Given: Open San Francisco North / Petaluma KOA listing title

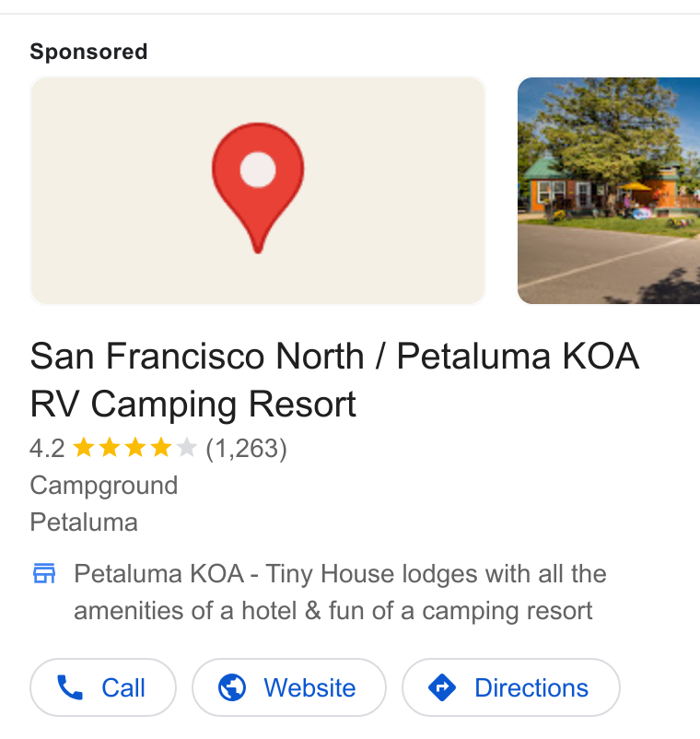Looking at the screenshot, I should (x=334, y=380).
